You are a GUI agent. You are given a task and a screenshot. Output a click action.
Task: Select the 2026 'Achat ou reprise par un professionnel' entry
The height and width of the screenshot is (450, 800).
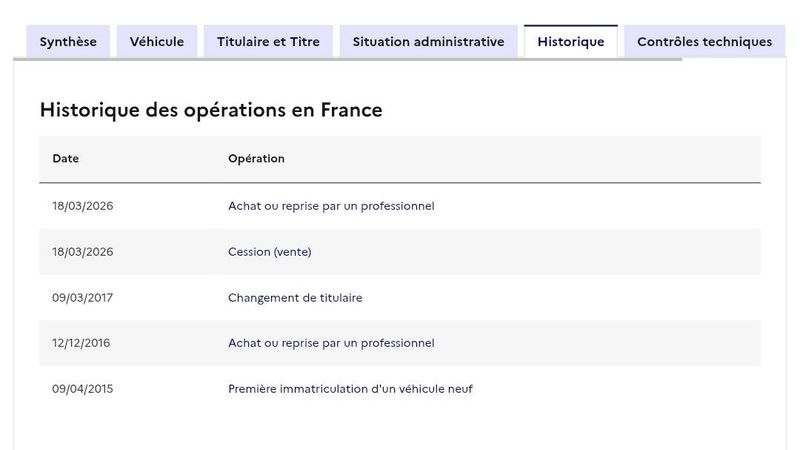click(331, 206)
